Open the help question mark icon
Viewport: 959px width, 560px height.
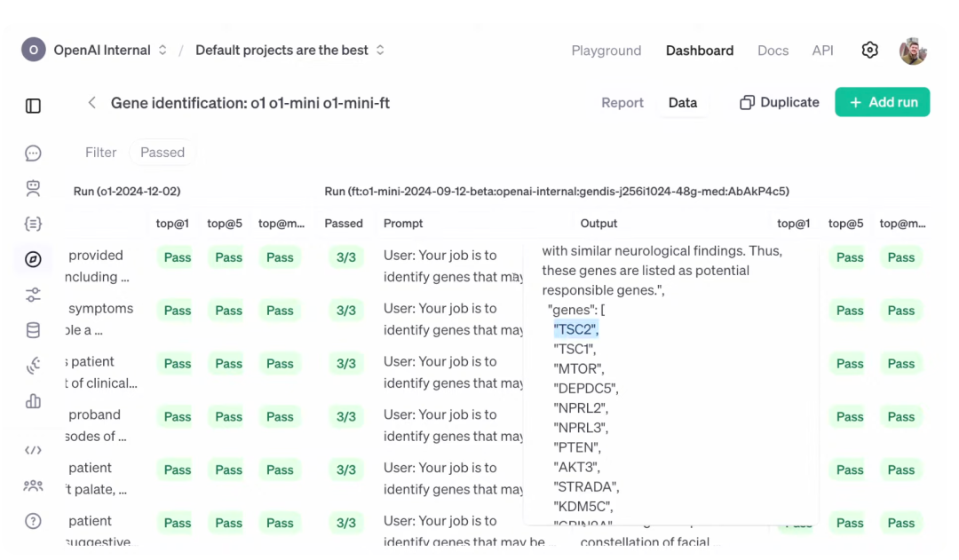pyautogui.click(x=33, y=521)
